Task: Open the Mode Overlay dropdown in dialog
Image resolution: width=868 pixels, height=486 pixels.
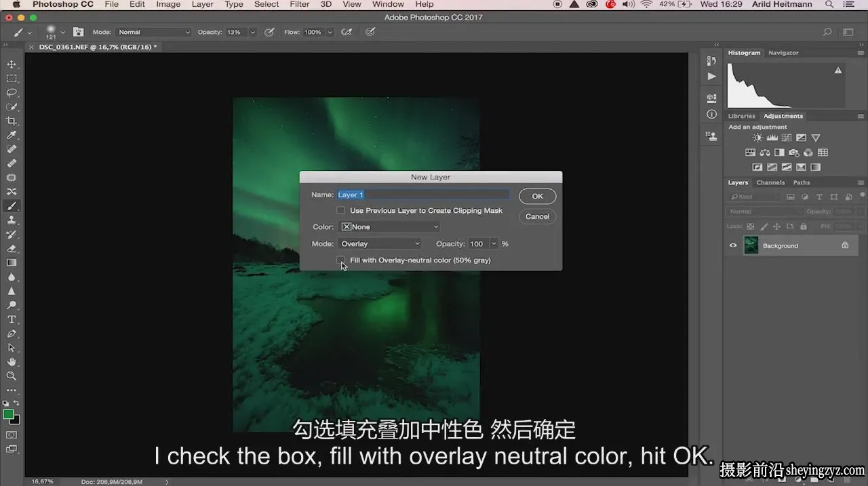Action: pyautogui.click(x=380, y=244)
